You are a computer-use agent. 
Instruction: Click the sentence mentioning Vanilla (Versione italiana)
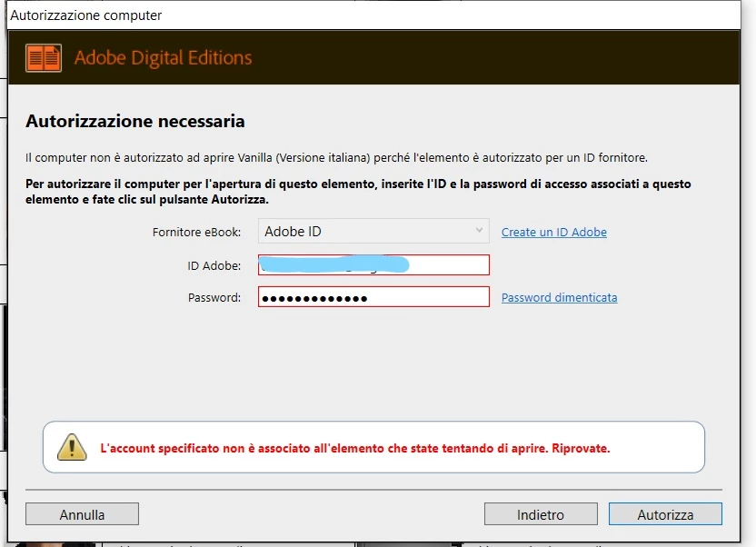(336, 157)
